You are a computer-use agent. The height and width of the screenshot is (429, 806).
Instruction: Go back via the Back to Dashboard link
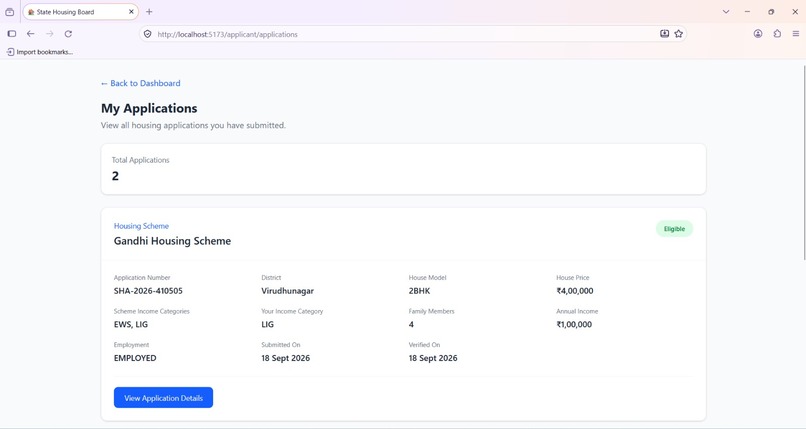click(141, 83)
